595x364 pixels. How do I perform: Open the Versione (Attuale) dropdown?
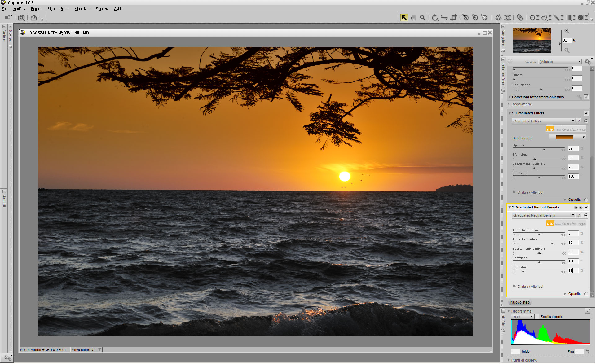tap(560, 62)
